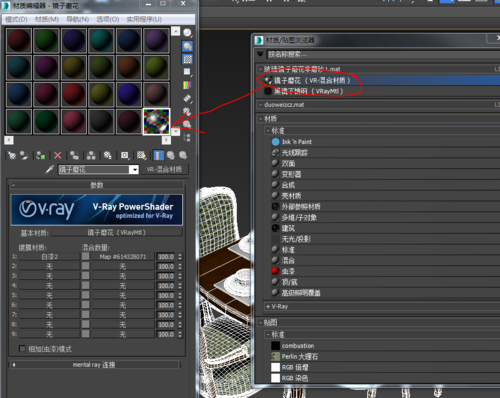Viewport: 500px width, 398px height.
Task: Click 无 coat material slot in row 2
Action: click(x=49, y=266)
